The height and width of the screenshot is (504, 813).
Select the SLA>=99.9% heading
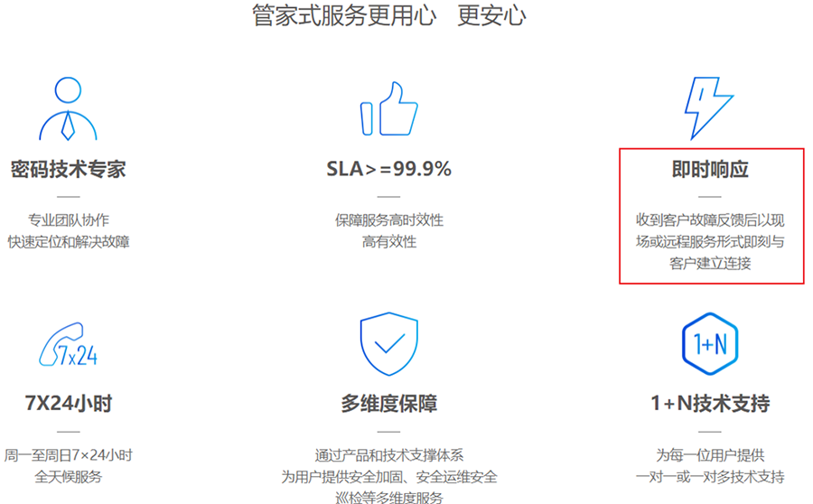(x=388, y=169)
